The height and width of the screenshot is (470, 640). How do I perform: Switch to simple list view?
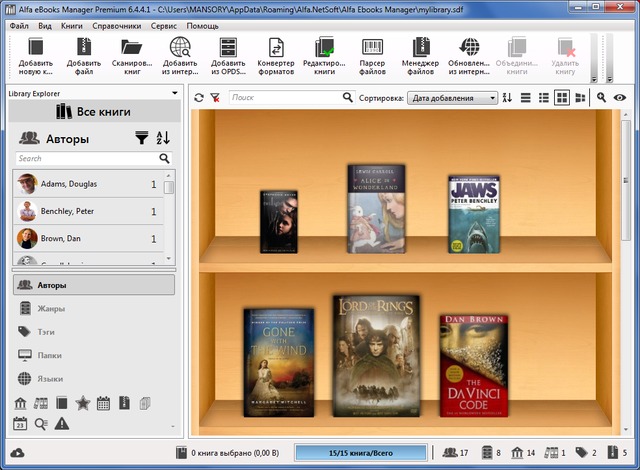[526, 98]
